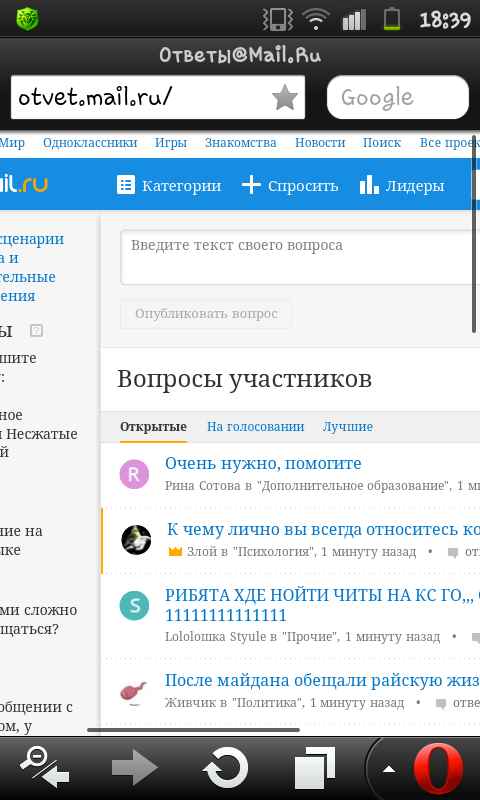Tap the signal strength icon
The width and height of the screenshot is (480, 800).
[355, 20]
